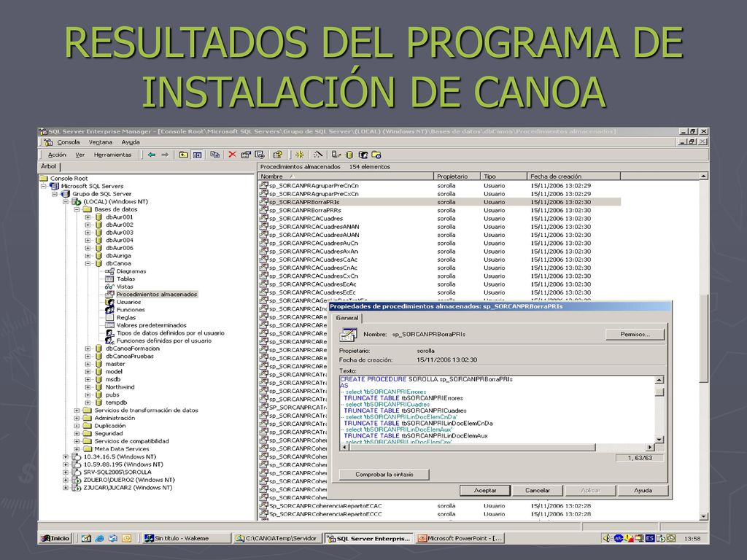The width and height of the screenshot is (747, 560).
Task: Launch the wizard wand icon
Action: (318, 155)
